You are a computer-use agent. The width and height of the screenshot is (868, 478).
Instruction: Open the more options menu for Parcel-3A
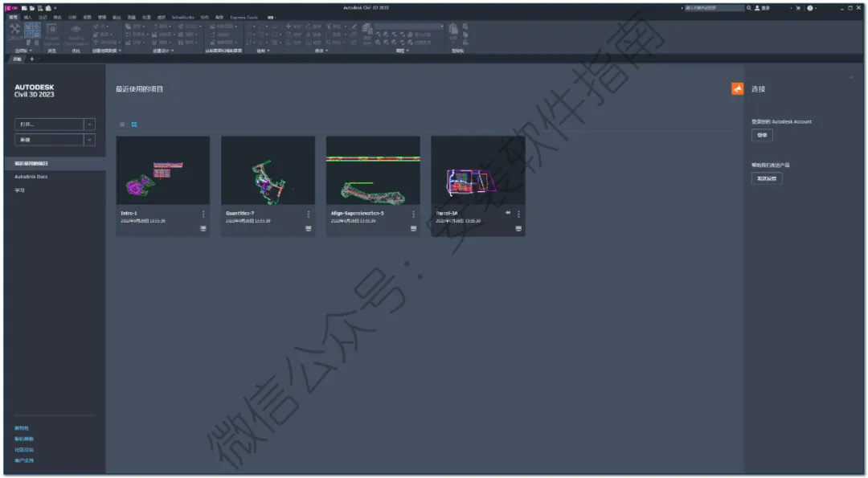[518, 214]
